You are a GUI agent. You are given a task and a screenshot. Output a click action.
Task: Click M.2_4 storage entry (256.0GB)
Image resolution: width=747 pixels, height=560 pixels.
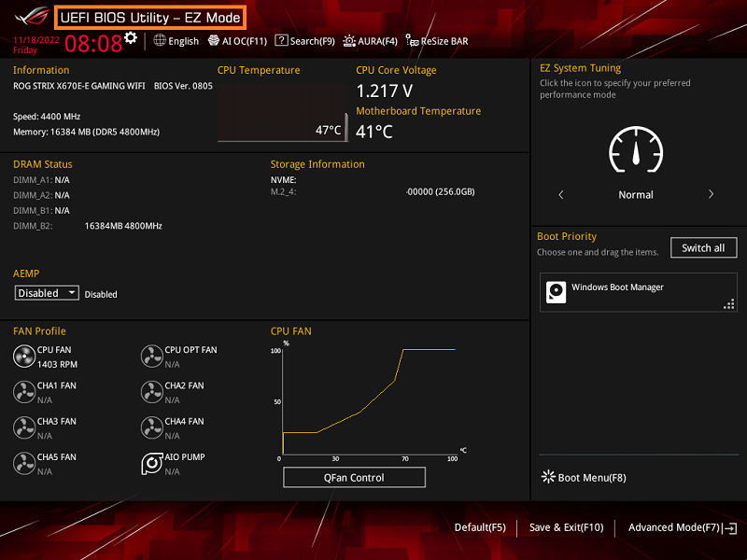point(373,192)
